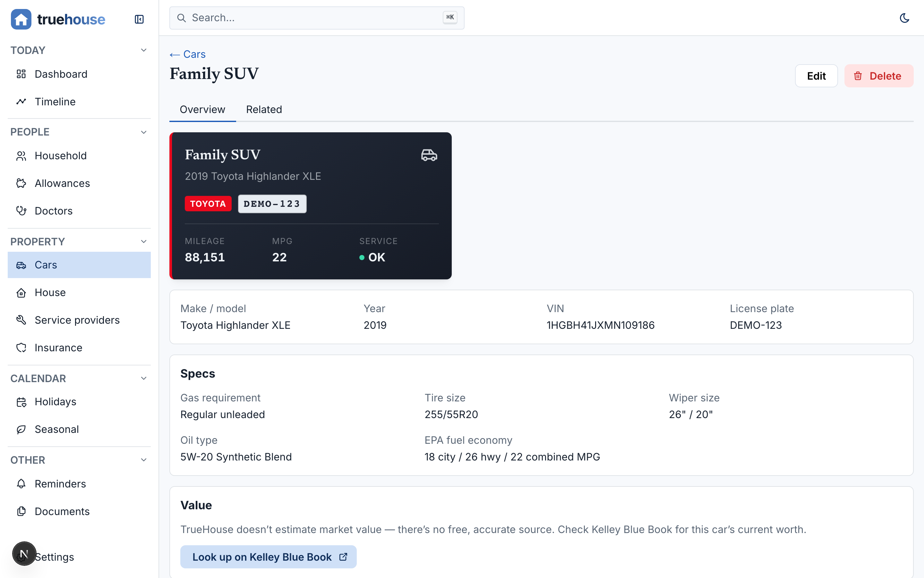
Task: Click the Service providers wrench icon
Action: click(x=21, y=320)
